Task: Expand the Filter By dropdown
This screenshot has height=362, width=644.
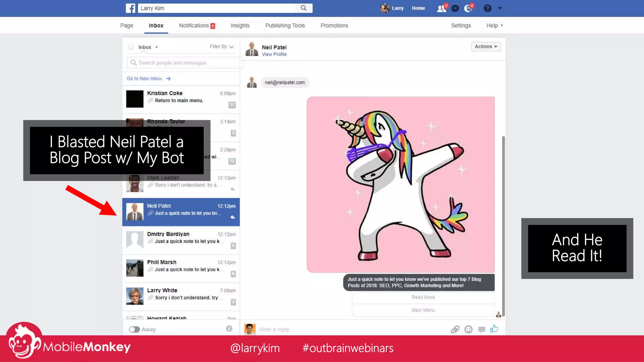Action: pyautogui.click(x=222, y=47)
